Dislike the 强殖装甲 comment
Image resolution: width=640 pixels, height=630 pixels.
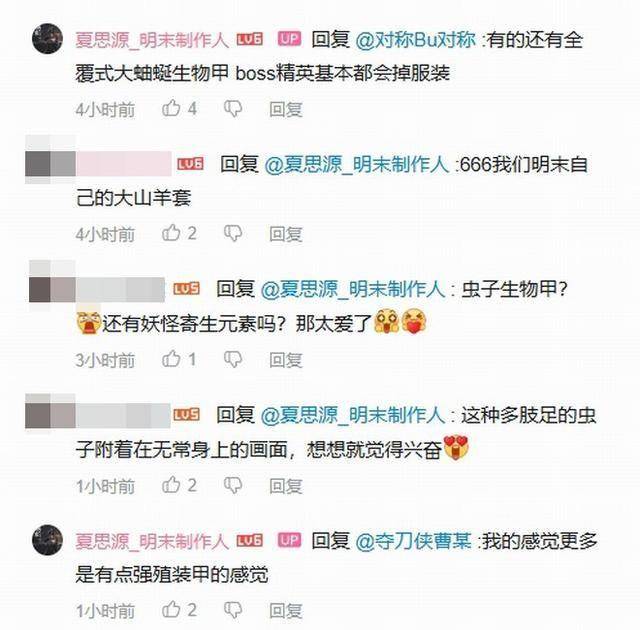pos(233,610)
